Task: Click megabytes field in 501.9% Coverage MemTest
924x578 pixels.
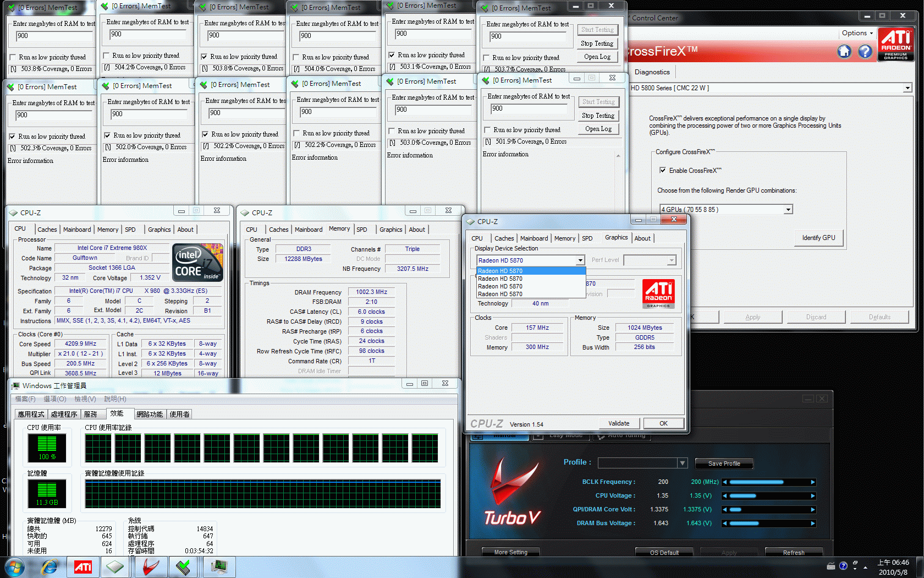Action: pyautogui.click(x=530, y=108)
